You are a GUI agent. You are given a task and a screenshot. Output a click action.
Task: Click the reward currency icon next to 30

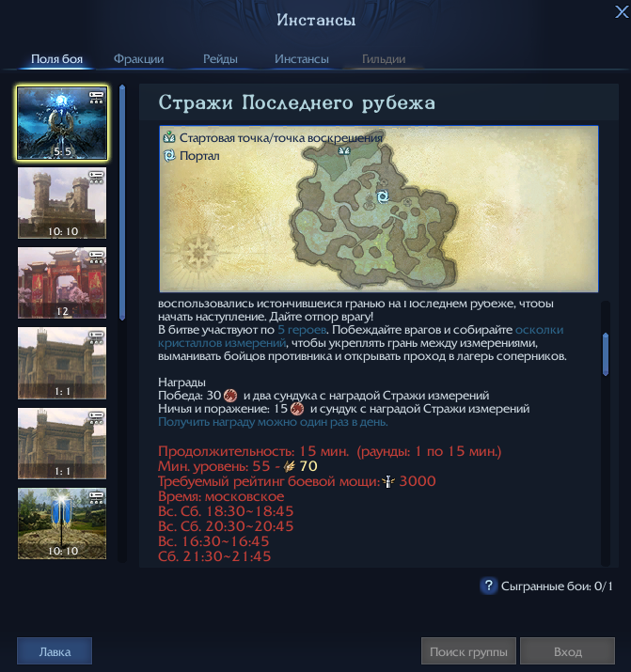click(230, 396)
